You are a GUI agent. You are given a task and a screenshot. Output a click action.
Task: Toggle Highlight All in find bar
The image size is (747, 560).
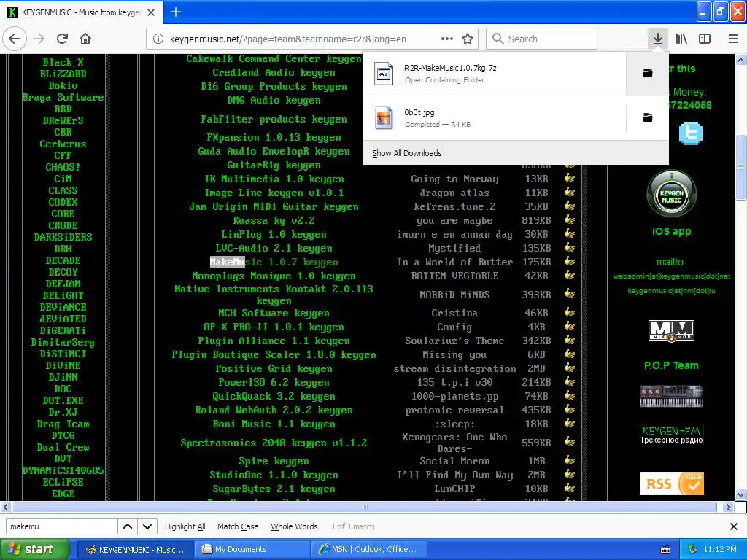coord(185,526)
